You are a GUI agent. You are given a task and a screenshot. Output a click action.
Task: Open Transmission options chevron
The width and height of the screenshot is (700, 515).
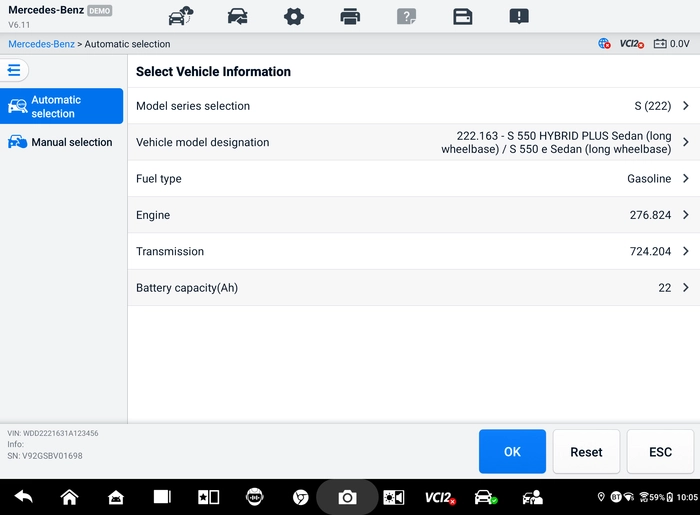click(686, 251)
